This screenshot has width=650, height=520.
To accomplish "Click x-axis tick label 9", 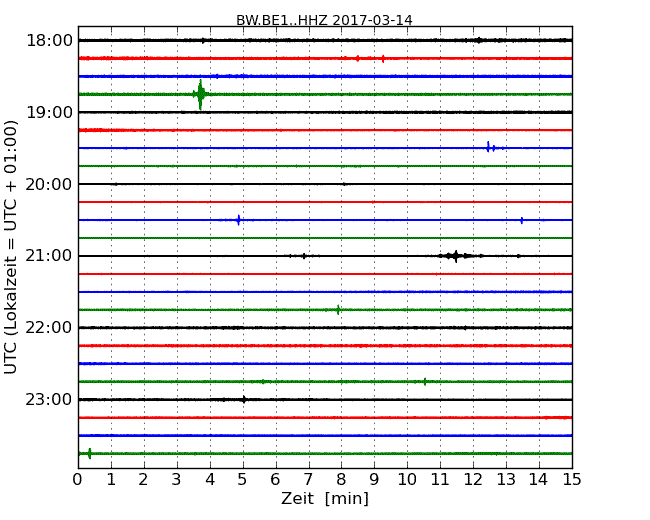I will pos(374,480).
